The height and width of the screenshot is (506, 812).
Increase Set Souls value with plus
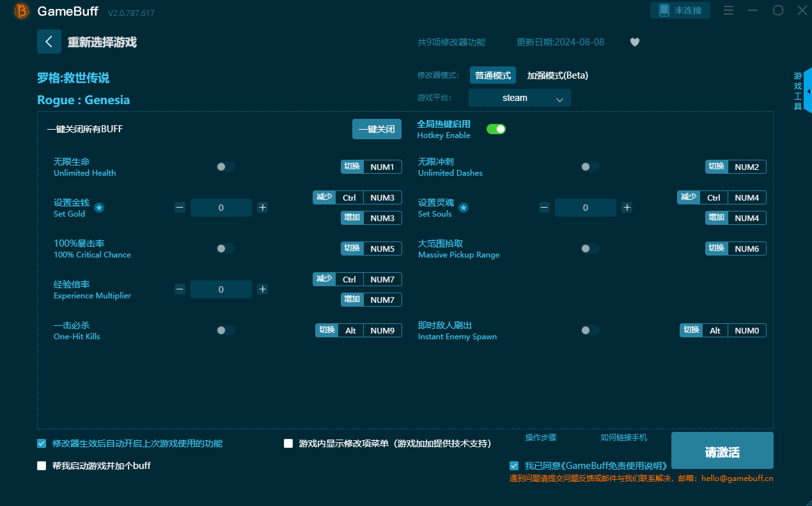[x=627, y=208]
